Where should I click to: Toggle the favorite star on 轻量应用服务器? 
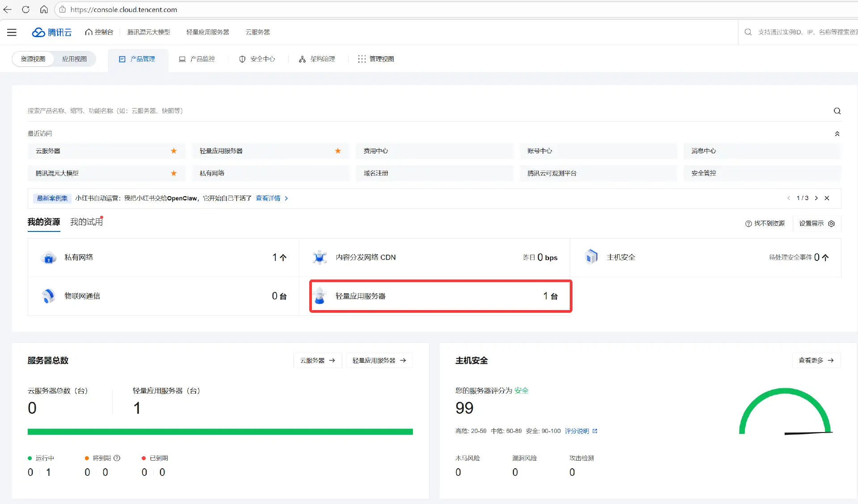pos(337,151)
